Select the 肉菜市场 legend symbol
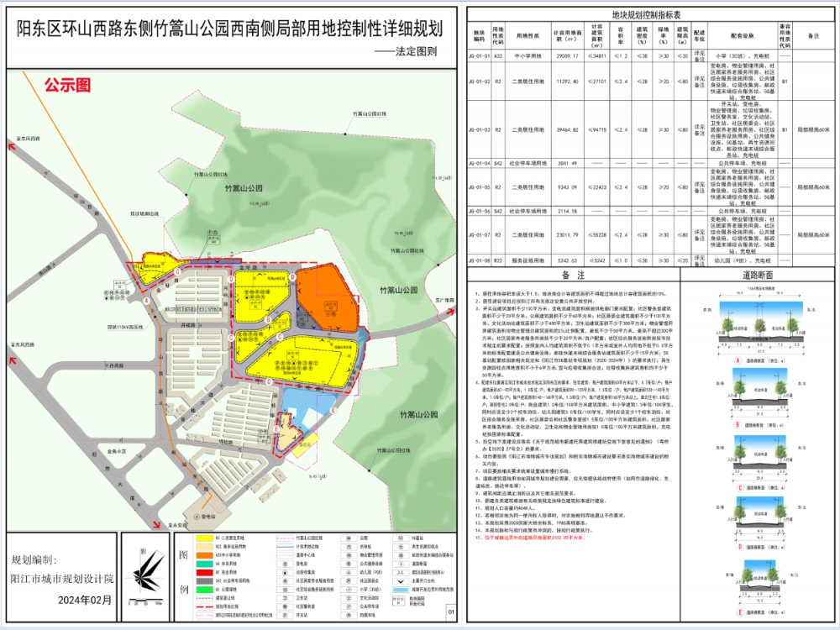Screen dimensions: 840x630 (x=349, y=615)
